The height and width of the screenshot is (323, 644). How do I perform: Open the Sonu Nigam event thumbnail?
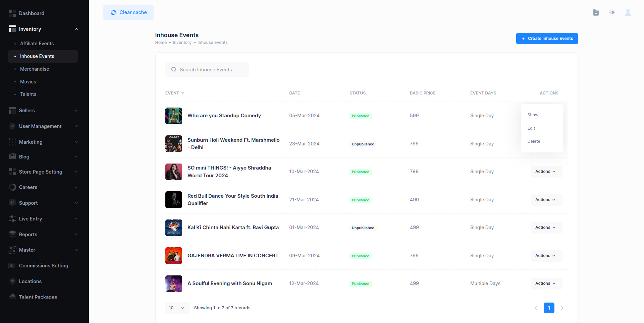click(174, 284)
